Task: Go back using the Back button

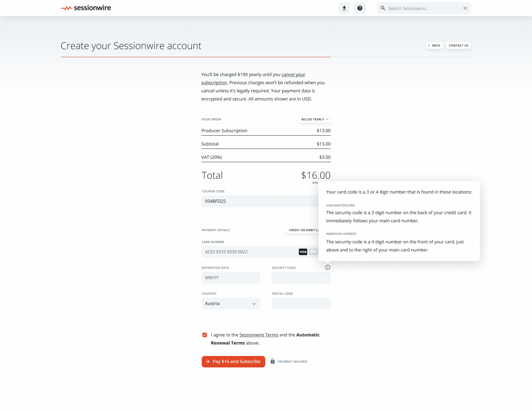Action: pos(434,45)
